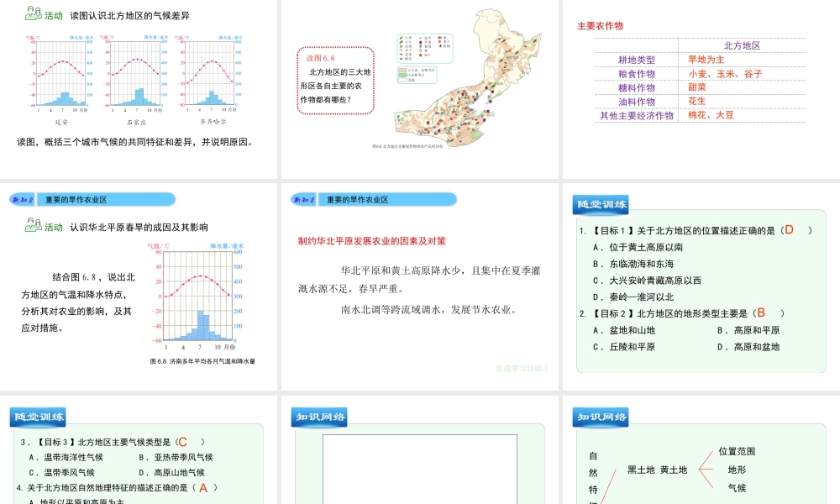The height and width of the screenshot is (504, 840).
Task: Click option D 秦岭—淮河以北
Action: (x=633, y=297)
